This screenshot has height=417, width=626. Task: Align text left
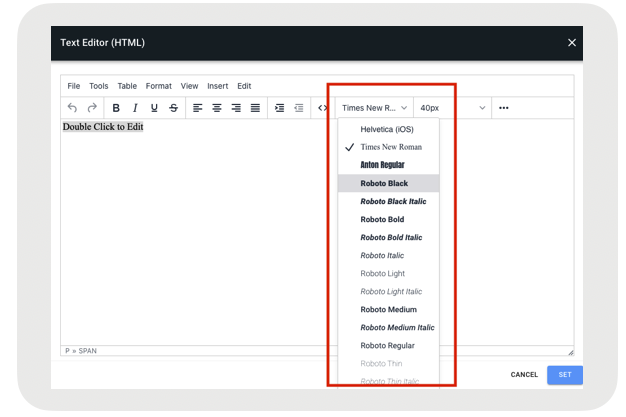tap(198, 108)
